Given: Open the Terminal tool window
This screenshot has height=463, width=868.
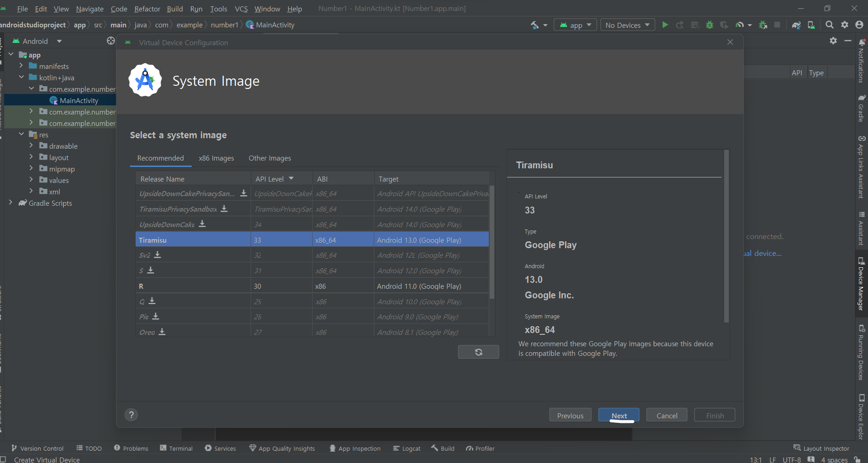Looking at the screenshot, I should click(x=176, y=448).
